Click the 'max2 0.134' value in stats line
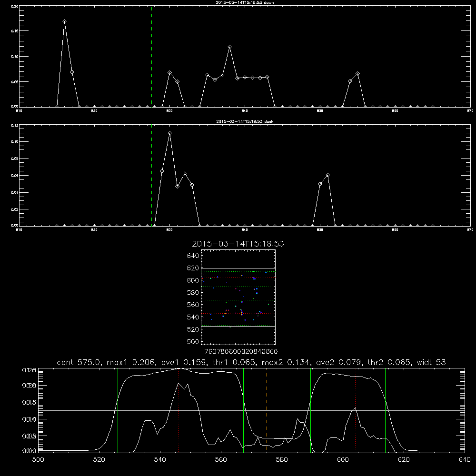The height and width of the screenshot is (476, 476). tap(285, 362)
